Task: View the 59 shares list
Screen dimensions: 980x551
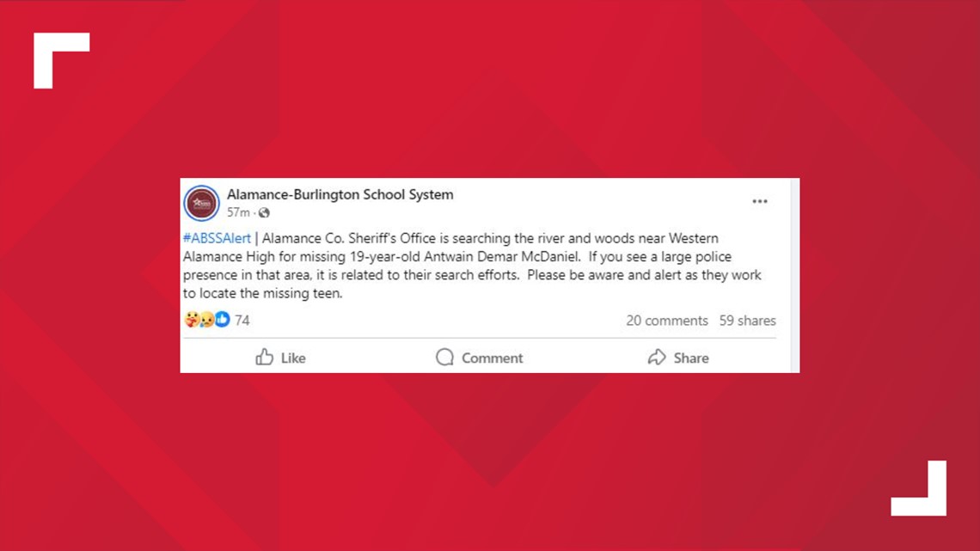Action: click(x=748, y=321)
